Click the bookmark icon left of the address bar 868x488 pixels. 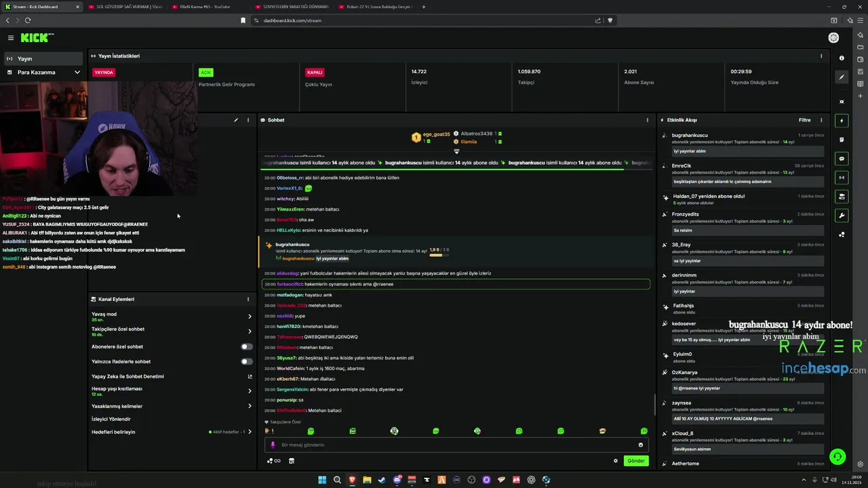click(x=243, y=20)
